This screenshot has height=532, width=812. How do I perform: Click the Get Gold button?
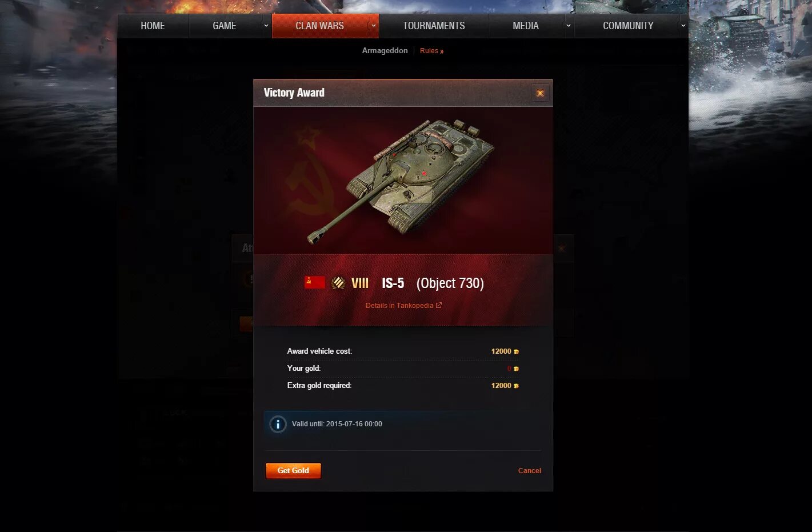(x=293, y=470)
